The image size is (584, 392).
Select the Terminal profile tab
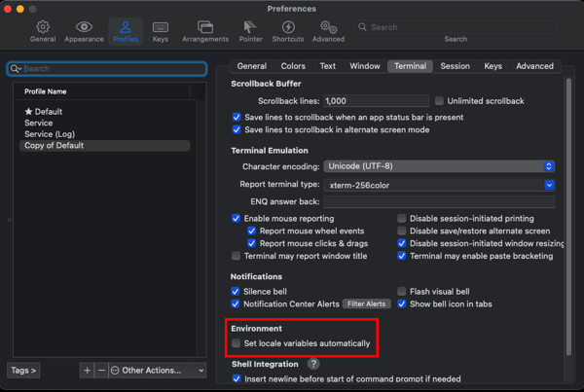(410, 66)
